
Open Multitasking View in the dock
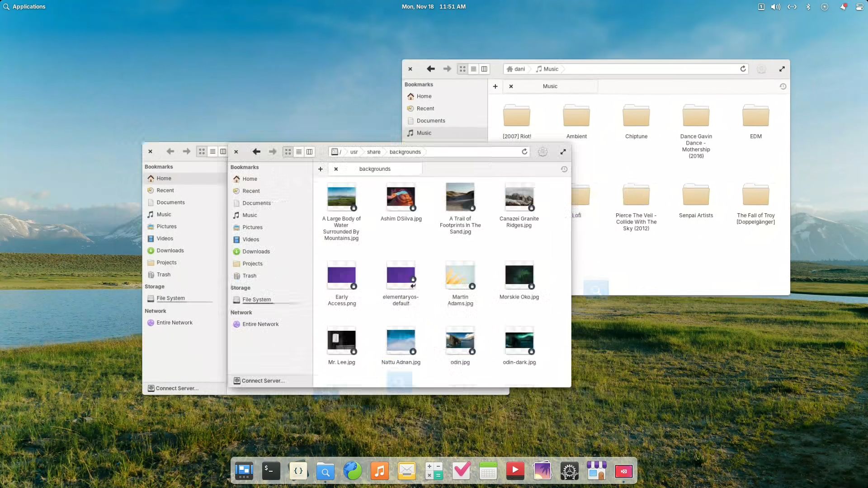click(244, 471)
